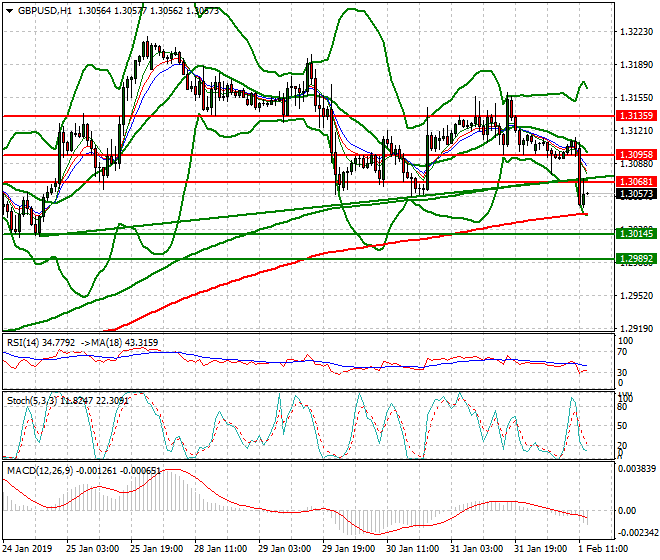Click the 1.31890 value on price scale
This screenshot has width=660, height=560.
click(637, 66)
